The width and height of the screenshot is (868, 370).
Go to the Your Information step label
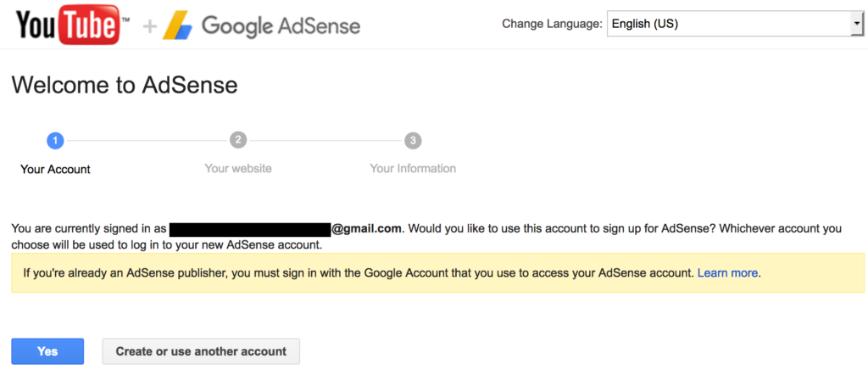[413, 168]
